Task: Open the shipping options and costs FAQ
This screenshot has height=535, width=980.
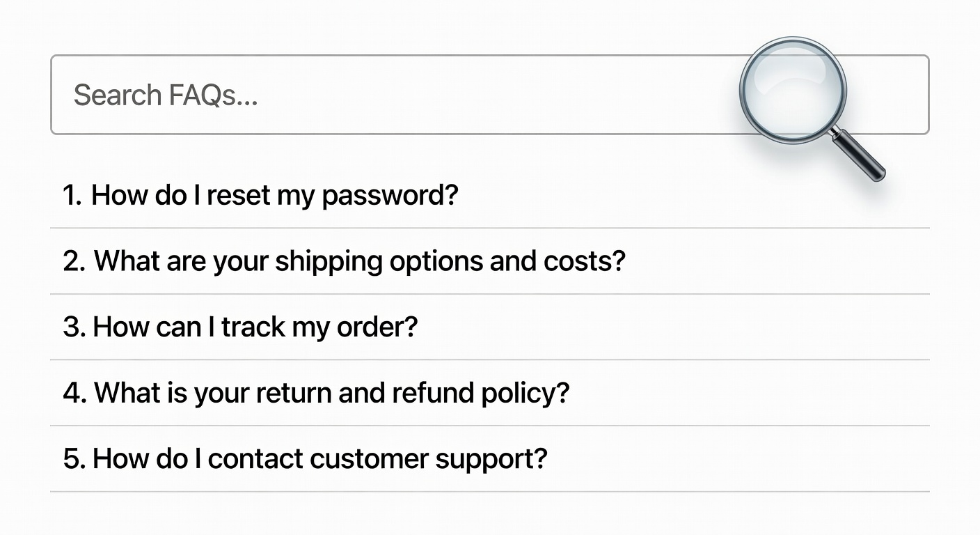Action: point(344,261)
